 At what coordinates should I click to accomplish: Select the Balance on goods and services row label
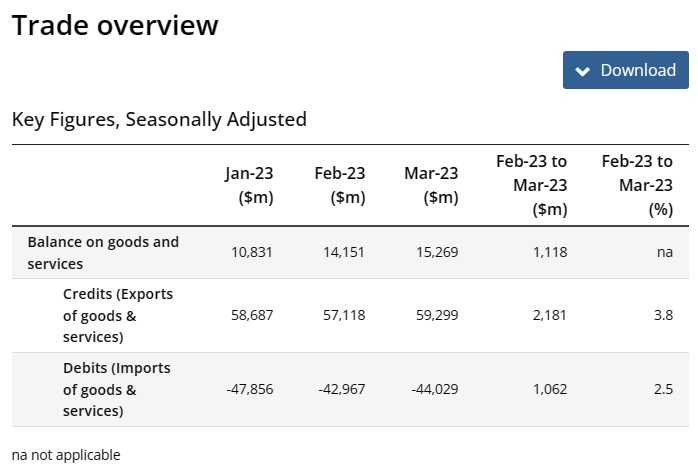103,253
